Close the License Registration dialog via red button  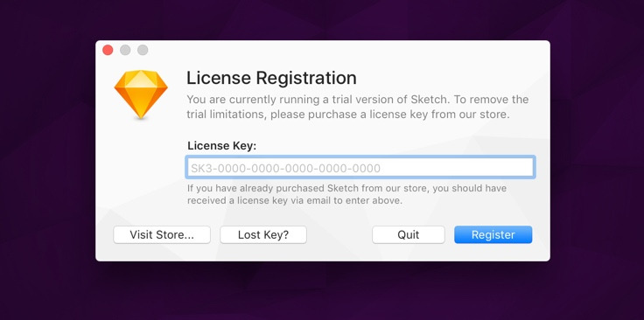click(x=108, y=50)
